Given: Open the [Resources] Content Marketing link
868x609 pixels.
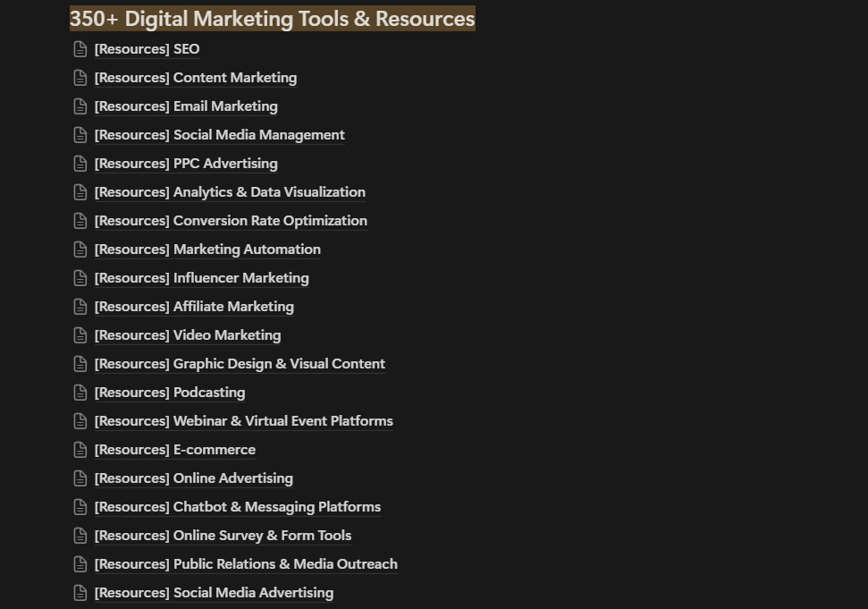Looking at the screenshot, I should pyautogui.click(x=196, y=78).
